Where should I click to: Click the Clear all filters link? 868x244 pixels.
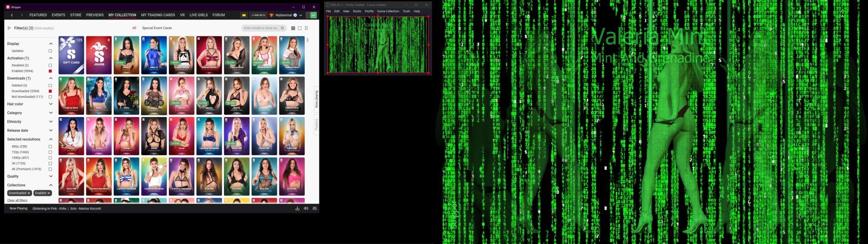(x=17, y=201)
